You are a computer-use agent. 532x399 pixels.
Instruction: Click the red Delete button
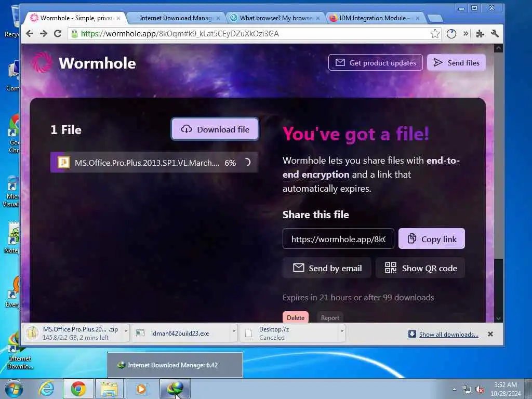[x=296, y=317]
